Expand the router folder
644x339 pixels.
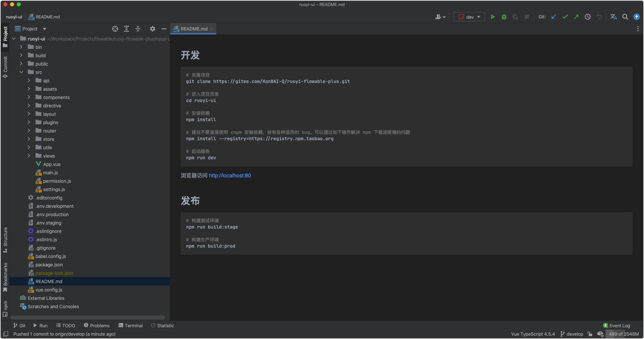(x=29, y=131)
